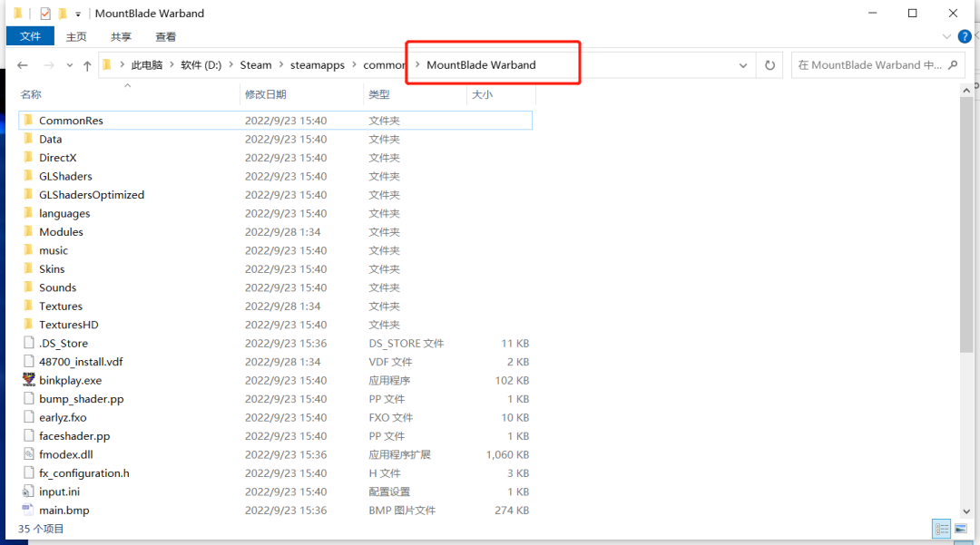
Task: Open address bar history dropdown
Action: point(742,65)
